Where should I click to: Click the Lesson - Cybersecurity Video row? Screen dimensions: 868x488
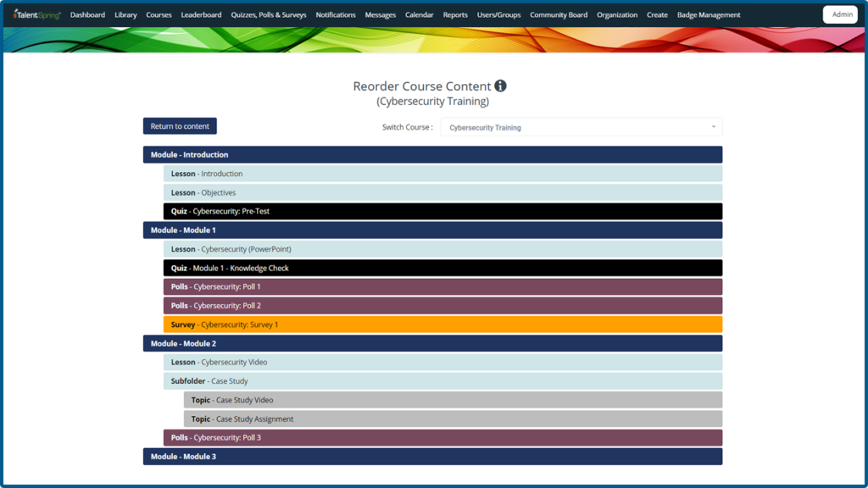click(442, 363)
